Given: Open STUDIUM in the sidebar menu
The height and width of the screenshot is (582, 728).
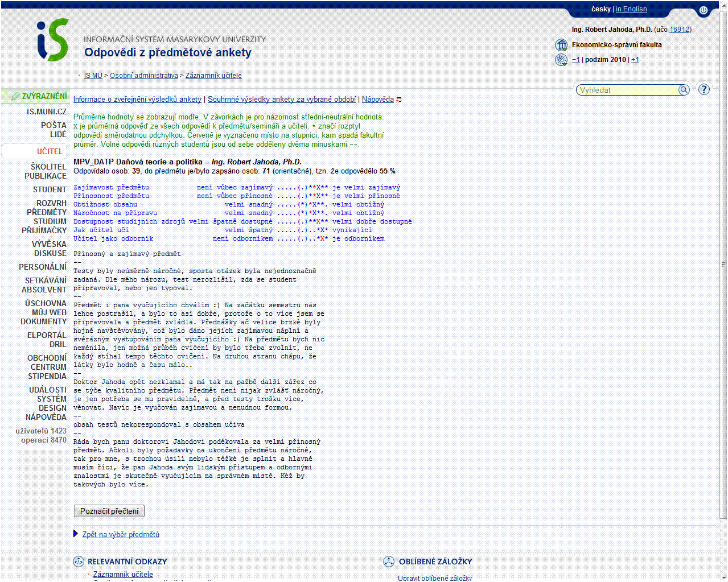Looking at the screenshot, I should [x=50, y=221].
